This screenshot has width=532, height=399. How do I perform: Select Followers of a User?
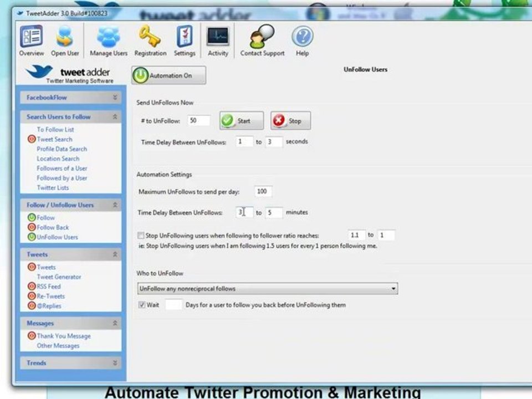[62, 168]
